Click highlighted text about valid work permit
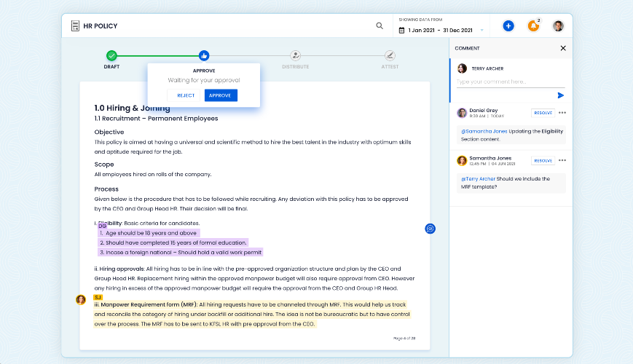 [x=181, y=253]
